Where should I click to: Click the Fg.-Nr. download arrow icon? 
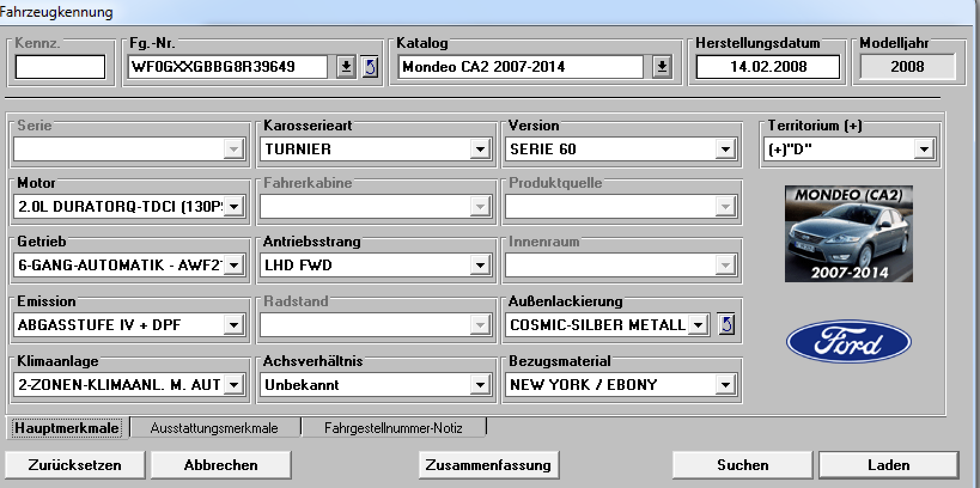(x=346, y=67)
